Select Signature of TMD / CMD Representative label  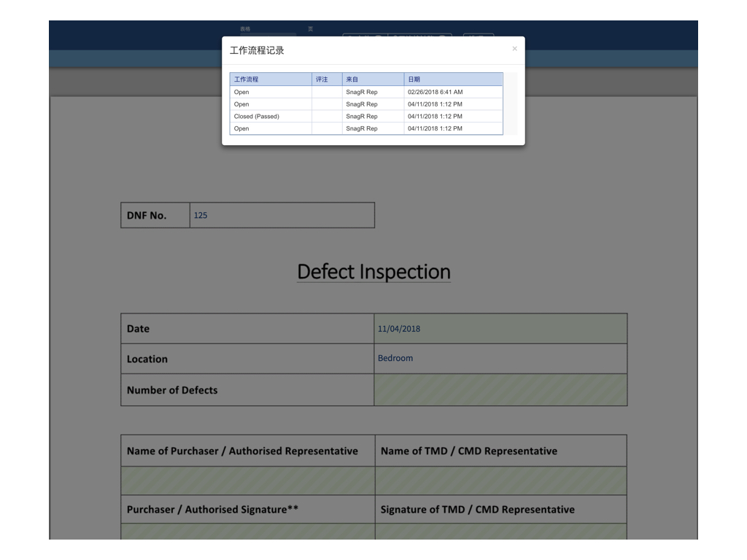tap(477, 510)
